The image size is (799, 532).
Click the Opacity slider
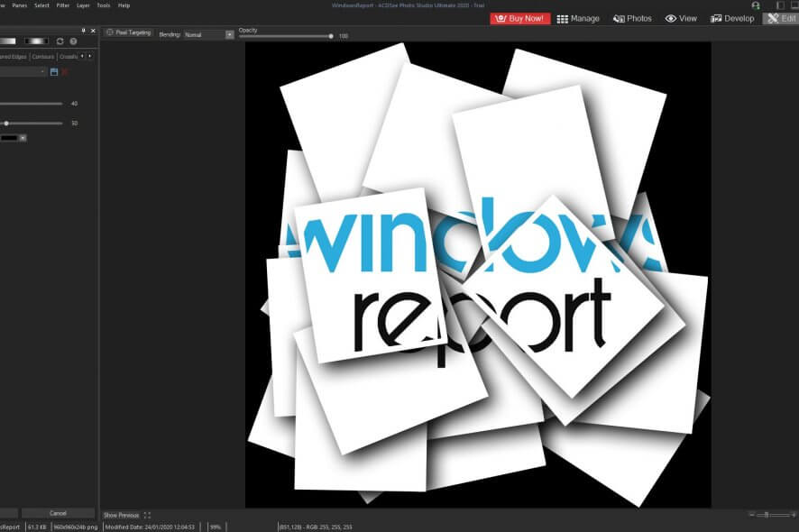[286, 36]
